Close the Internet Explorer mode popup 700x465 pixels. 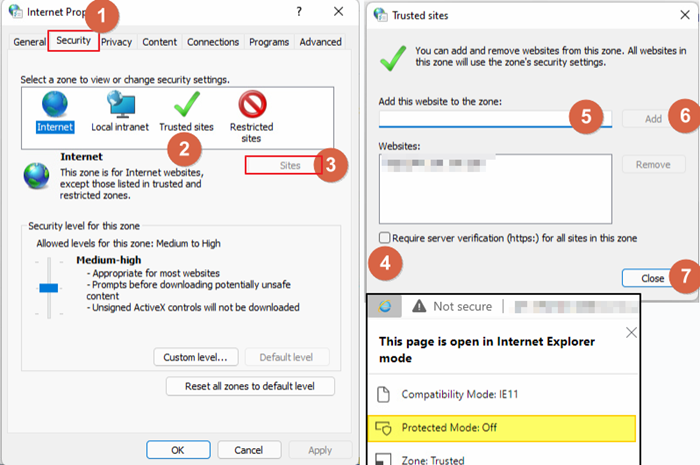point(630,333)
